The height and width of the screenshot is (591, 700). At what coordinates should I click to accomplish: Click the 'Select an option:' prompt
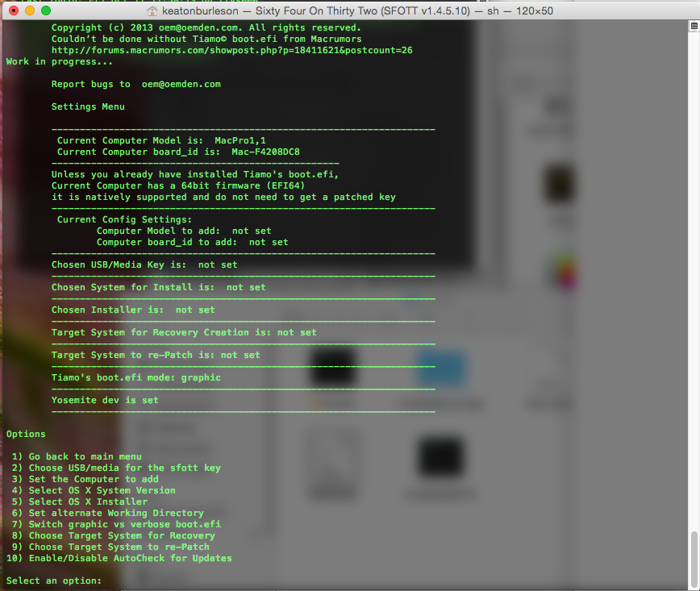pyautogui.click(x=53, y=581)
